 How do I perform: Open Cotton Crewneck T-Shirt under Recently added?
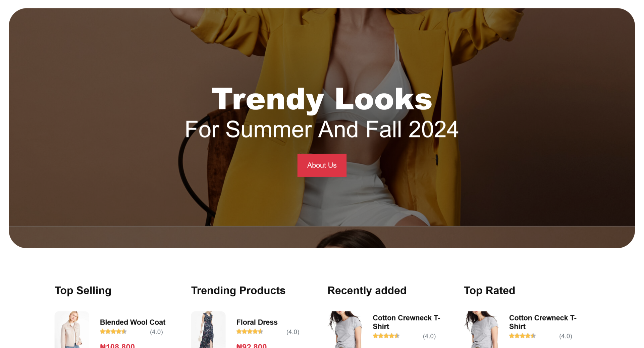(407, 322)
